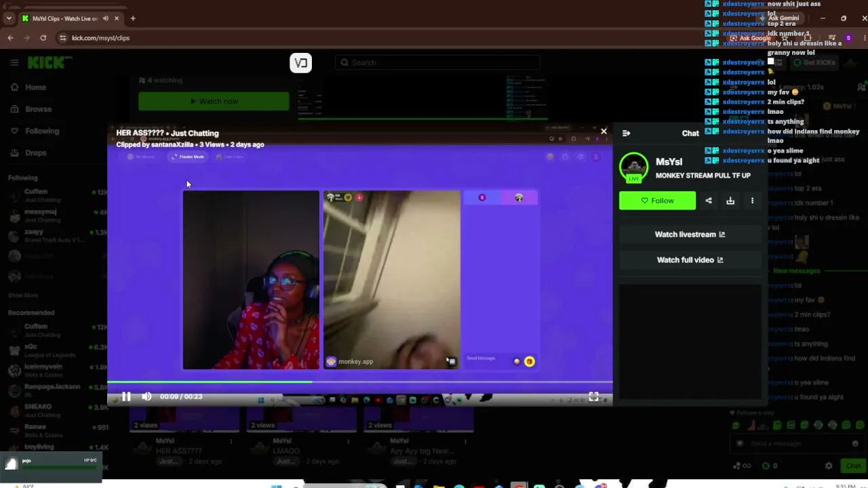Collapse the chat panel arrow icon

click(x=627, y=134)
